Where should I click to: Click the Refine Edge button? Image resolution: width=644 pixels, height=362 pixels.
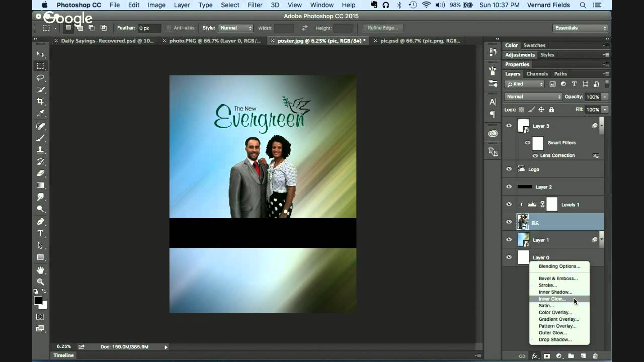383,28
